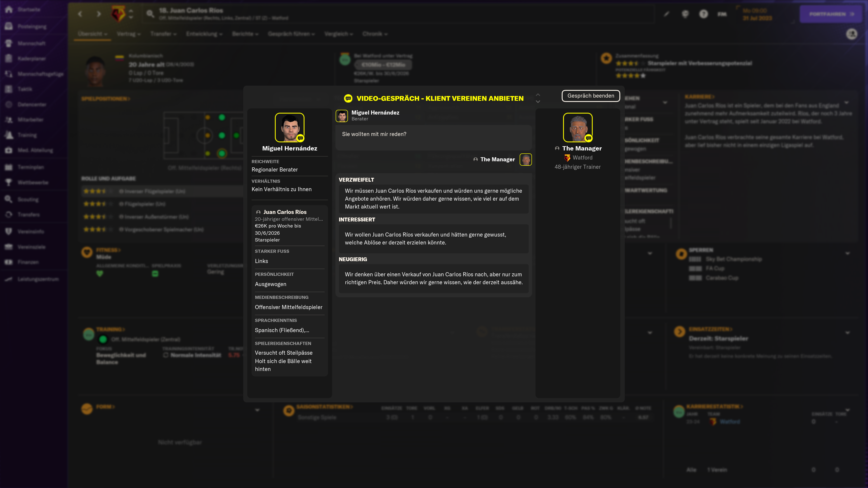Screen dimensions: 868x488
Task: Open Posteingang inbox icon
Action: click(9, 26)
